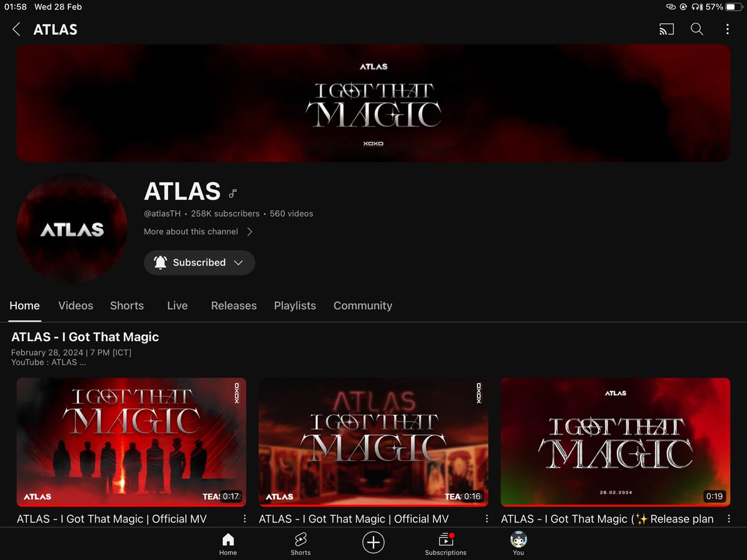Open the You profile tab
This screenshot has height=560, width=747.
pyautogui.click(x=518, y=542)
